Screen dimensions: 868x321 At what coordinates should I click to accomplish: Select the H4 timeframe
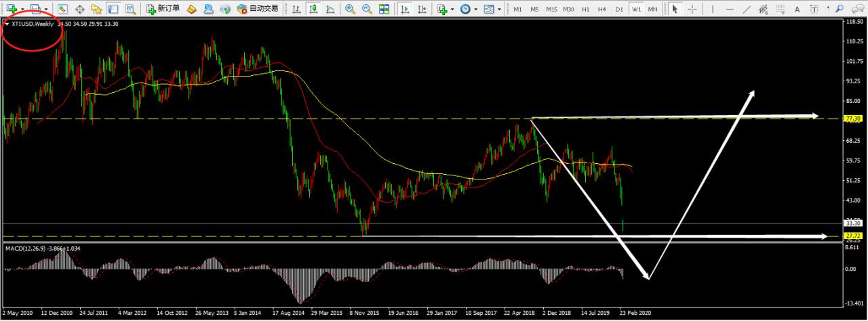(602, 9)
